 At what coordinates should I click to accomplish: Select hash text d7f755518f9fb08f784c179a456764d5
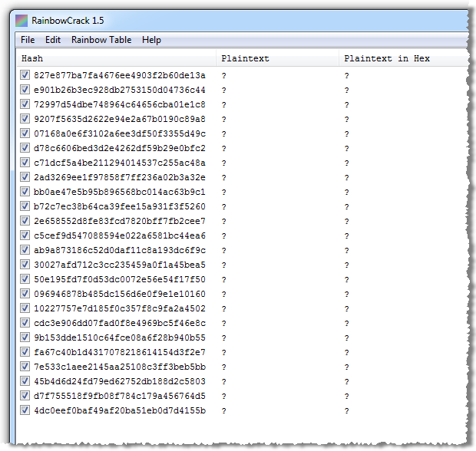point(120,396)
